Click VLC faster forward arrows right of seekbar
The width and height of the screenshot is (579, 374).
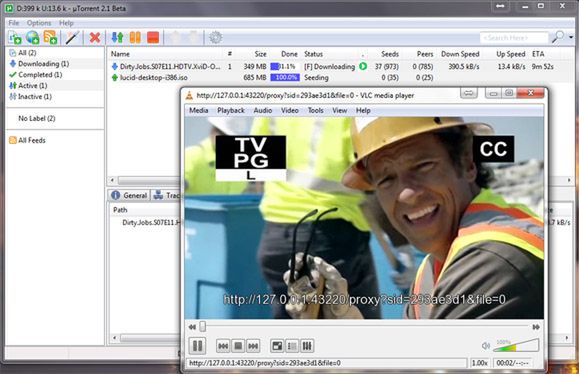click(x=536, y=327)
